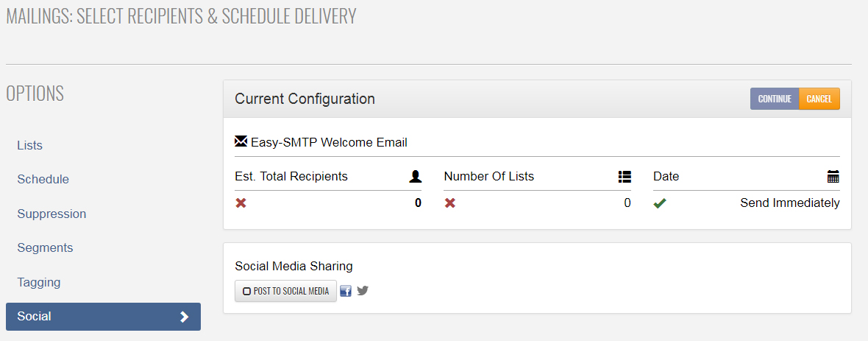Click the person icon for Est. Total Recipients
The width and height of the screenshot is (868, 341).
[416, 177]
